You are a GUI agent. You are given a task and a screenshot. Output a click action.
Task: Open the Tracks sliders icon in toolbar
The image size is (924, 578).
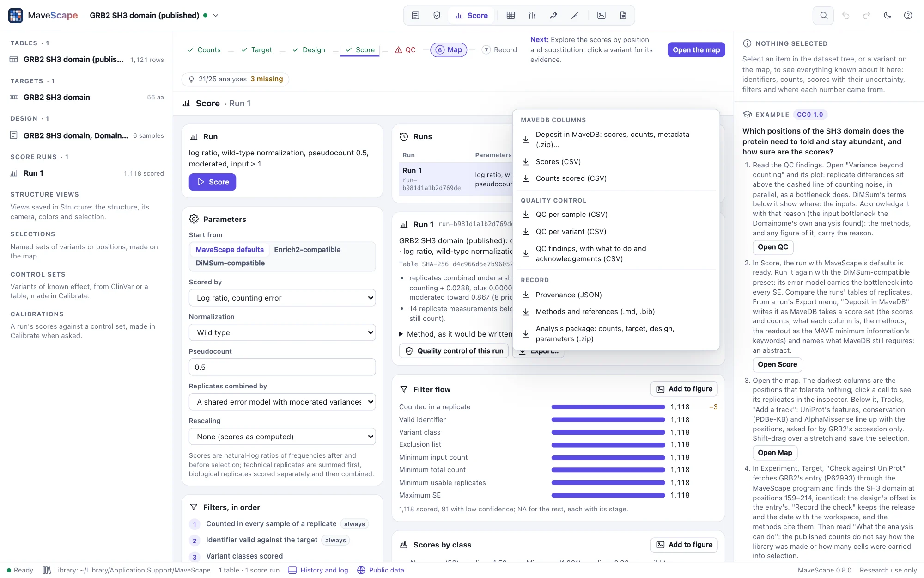[532, 15]
